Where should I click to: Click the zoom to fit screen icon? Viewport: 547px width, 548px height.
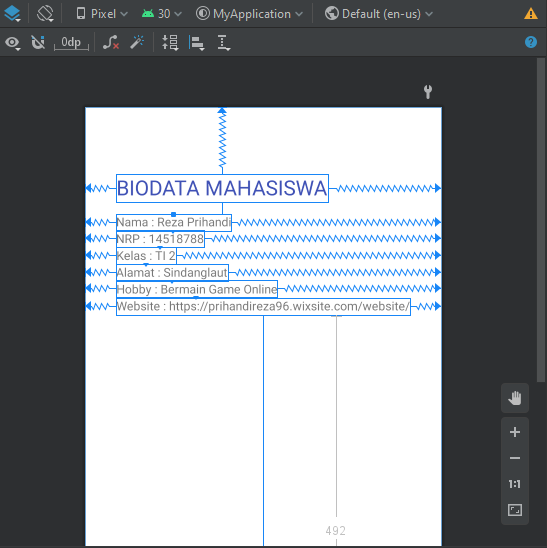pos(515,510)
